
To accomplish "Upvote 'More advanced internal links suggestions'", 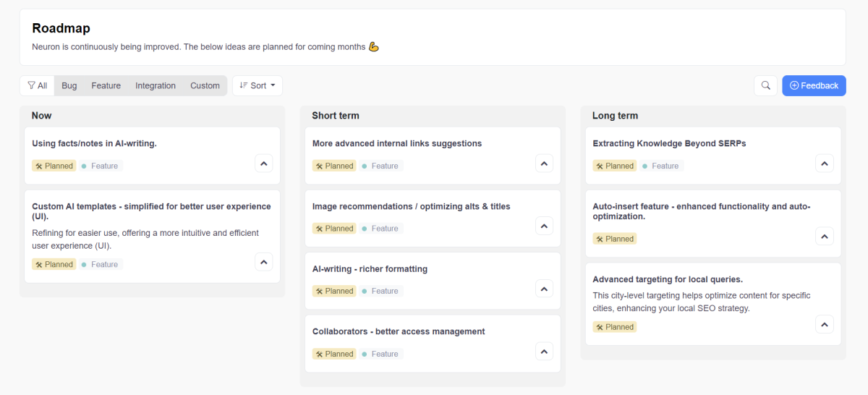I will [544, 163].
